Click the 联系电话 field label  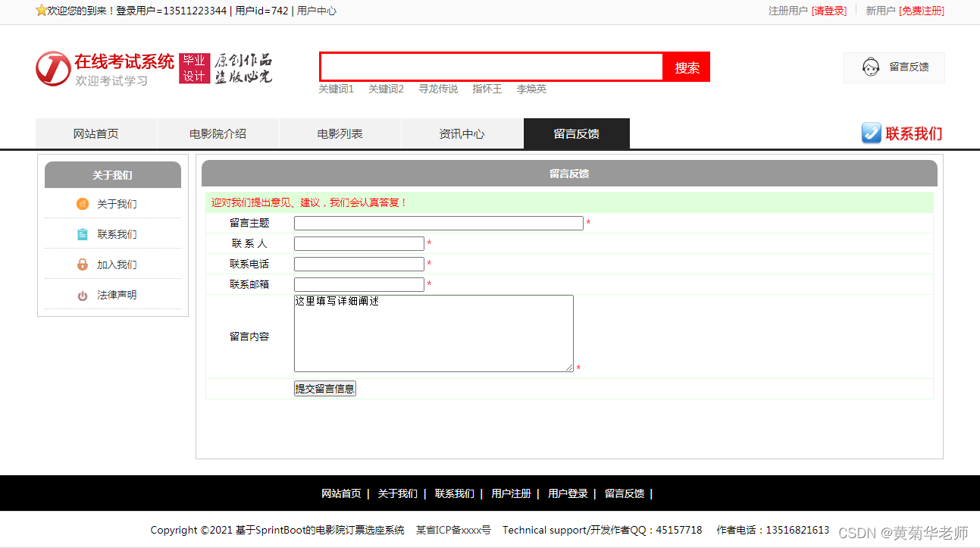[249, 265]
